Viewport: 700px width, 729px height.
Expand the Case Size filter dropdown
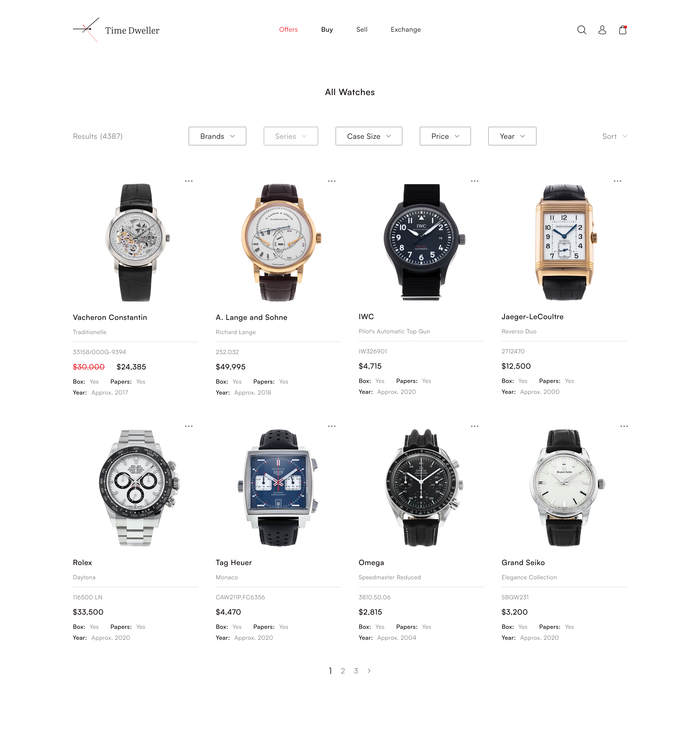[368, 136]
